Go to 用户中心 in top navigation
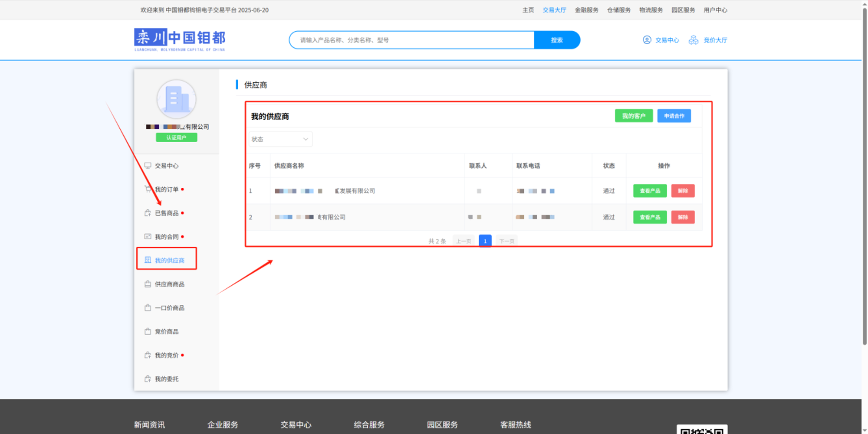This screenshot has height=434, width=868. tap(715, 10)
